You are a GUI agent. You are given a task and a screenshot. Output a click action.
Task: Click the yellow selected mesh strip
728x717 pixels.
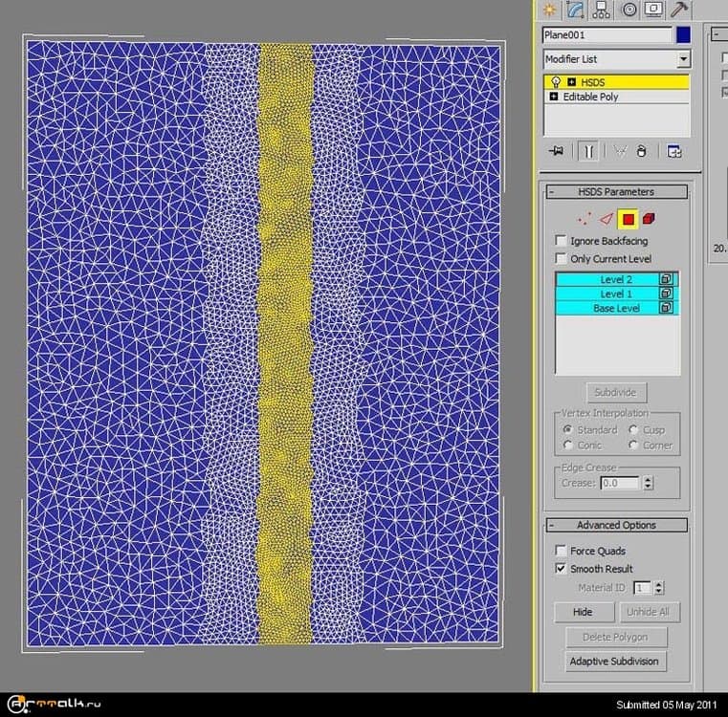[285, 343]
